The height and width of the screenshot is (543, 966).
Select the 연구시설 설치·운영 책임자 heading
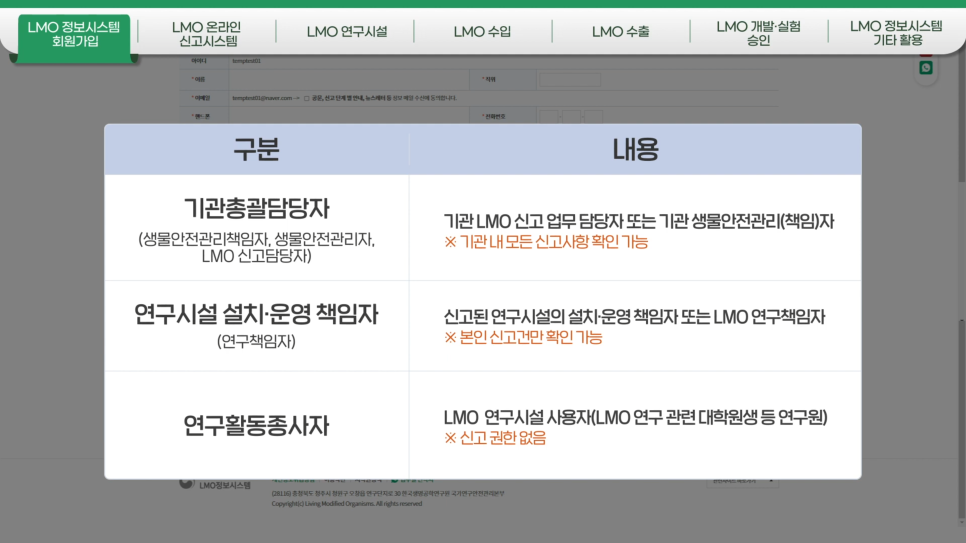[x=256, y=314]
